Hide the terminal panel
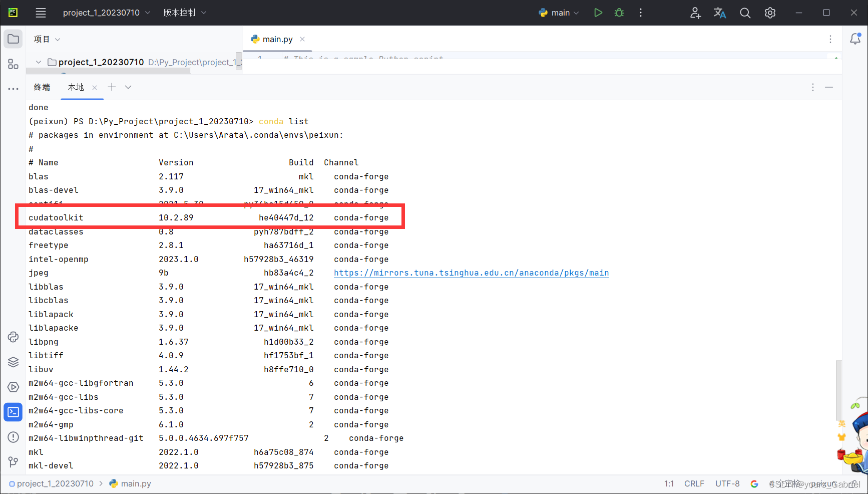 pos(829,87)
